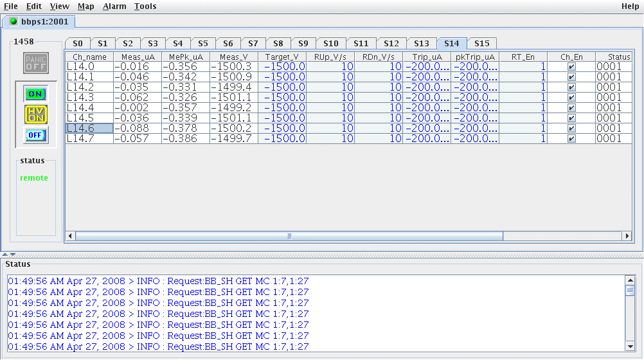Switch to slot tab S7
644x360 pixels.
(x=253, y=44)
